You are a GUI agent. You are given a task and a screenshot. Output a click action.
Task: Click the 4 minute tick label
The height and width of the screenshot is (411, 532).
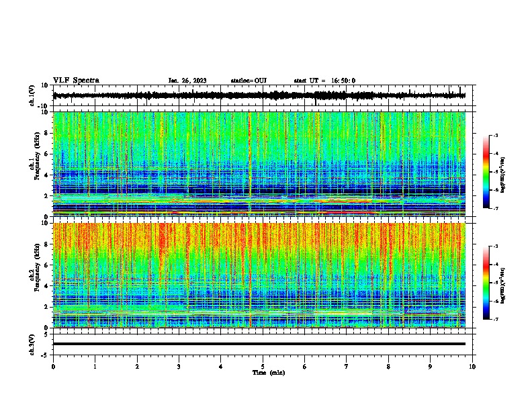pyautogui.click(x=221, y=367)
